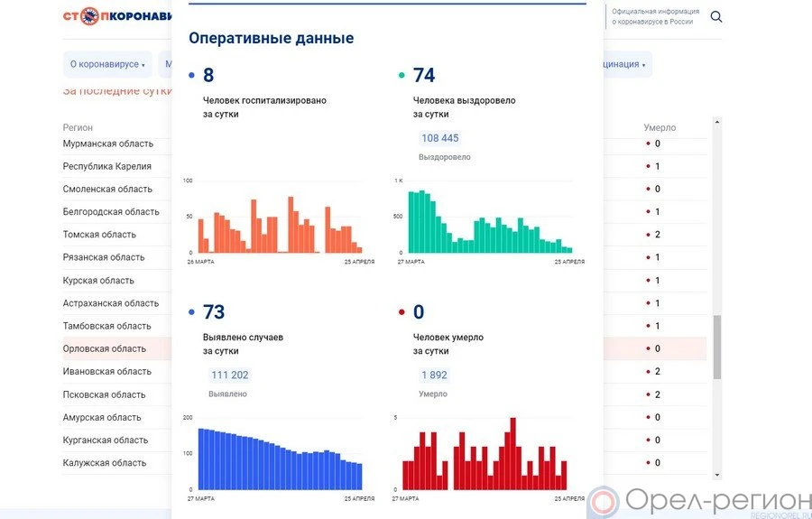Click the 108 445 recovered total badge
The width and height of the screenshot is (812, 519).
[x=439, y=138]
